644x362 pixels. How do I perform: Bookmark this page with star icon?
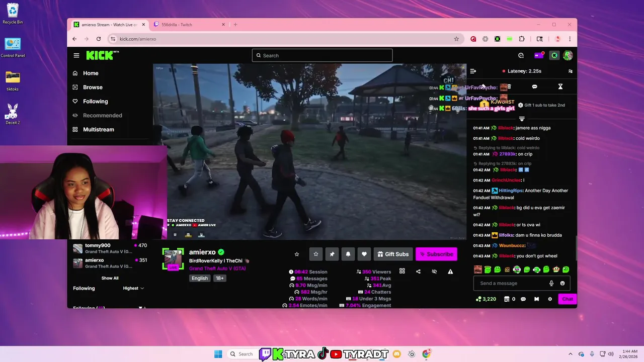click(456, 39)
